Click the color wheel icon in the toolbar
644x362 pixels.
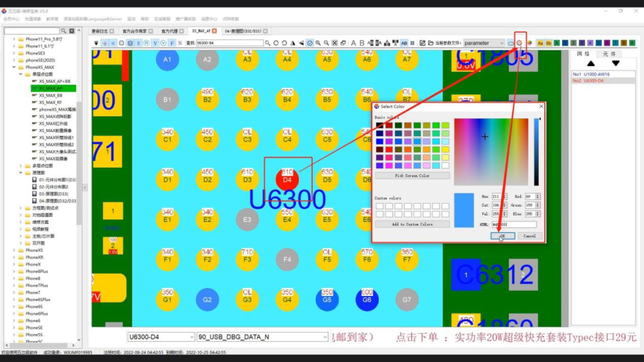[530, 43]
